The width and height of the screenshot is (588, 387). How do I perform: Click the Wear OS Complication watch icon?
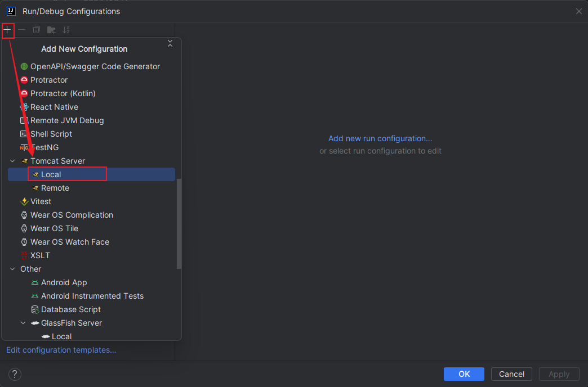pos(24,215)
